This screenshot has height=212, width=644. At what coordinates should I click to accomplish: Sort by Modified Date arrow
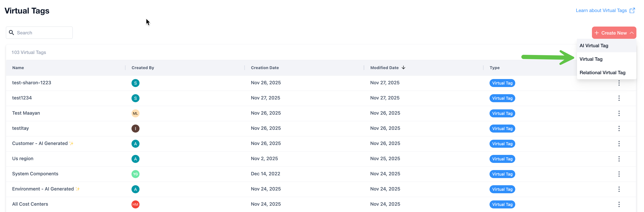403,67
